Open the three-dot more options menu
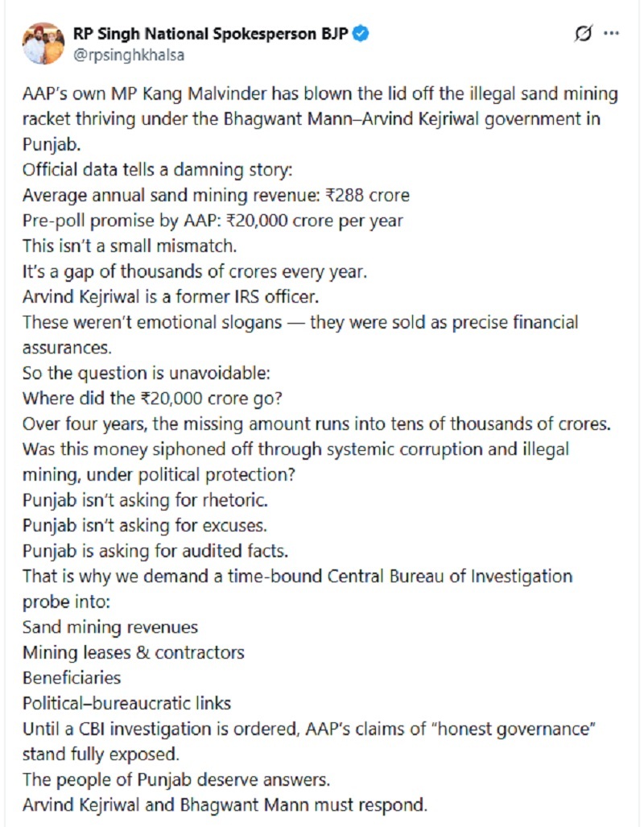The width and height of the screenshot is (644, 827). (612, 34)
